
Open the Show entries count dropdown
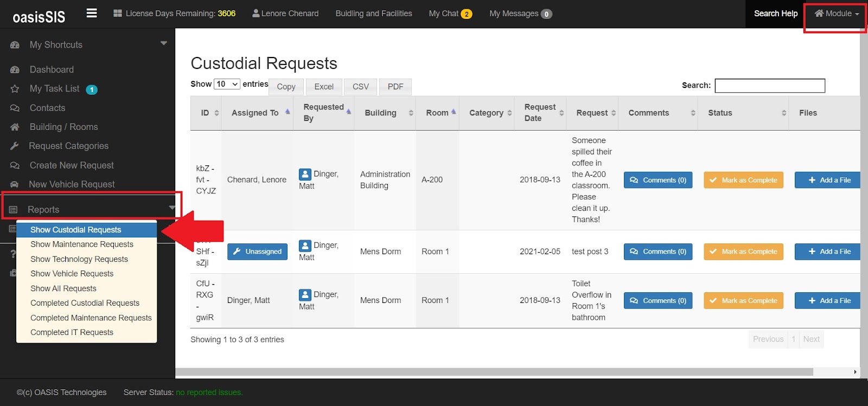coord(227,84)
